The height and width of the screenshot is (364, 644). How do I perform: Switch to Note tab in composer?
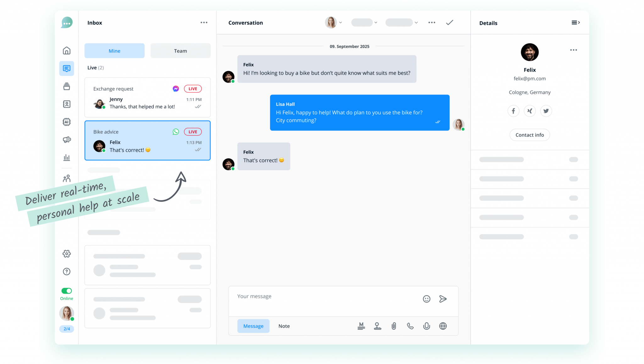click(284, 326)
